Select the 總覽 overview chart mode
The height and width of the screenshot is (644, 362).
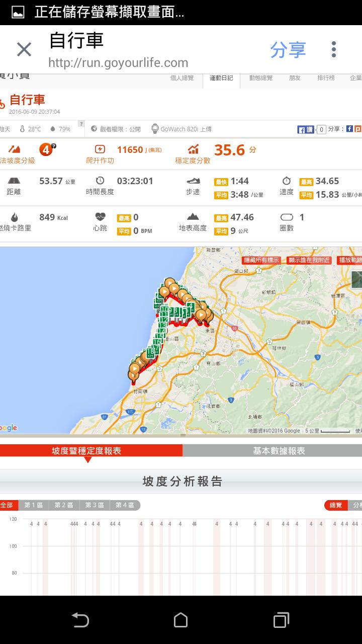335,505
